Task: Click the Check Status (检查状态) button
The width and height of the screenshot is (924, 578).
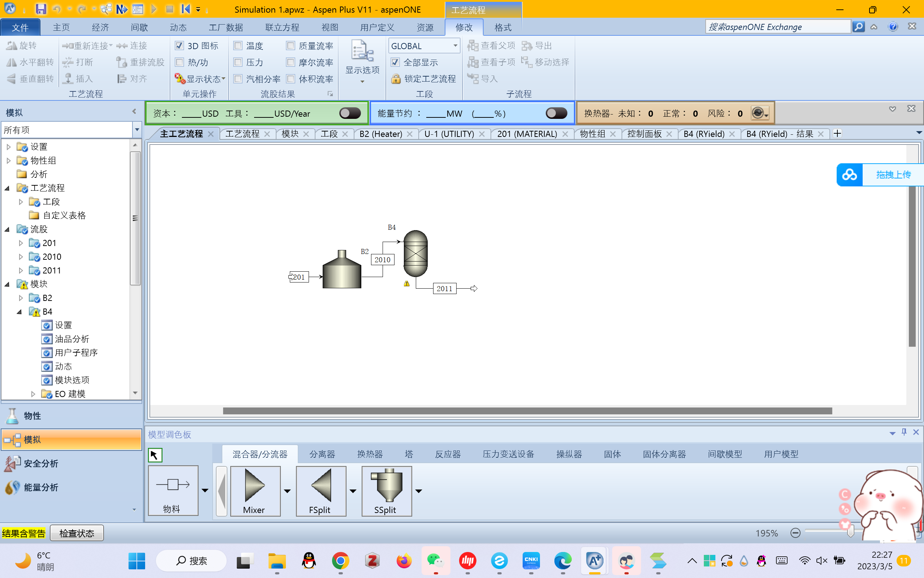Action: [x=77, y=533]
